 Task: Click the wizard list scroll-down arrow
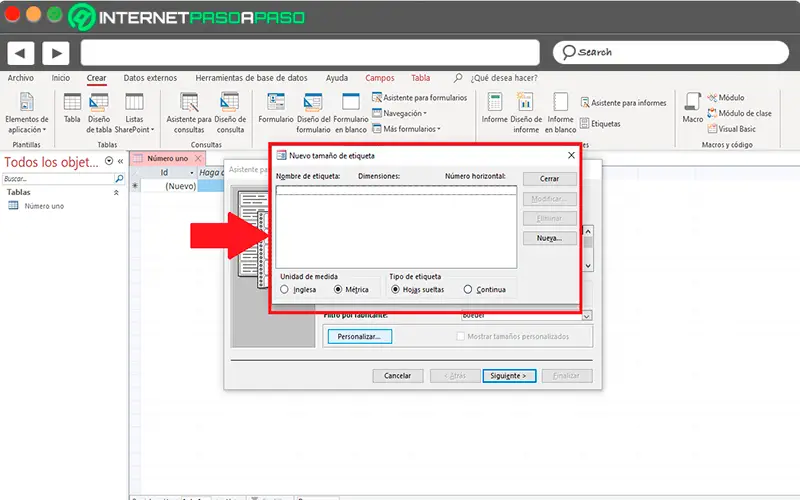(x=588, y=266)
